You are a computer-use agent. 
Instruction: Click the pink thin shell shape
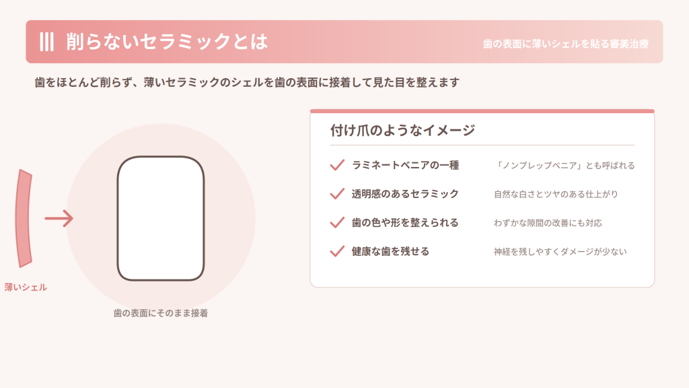pos(24,218)
